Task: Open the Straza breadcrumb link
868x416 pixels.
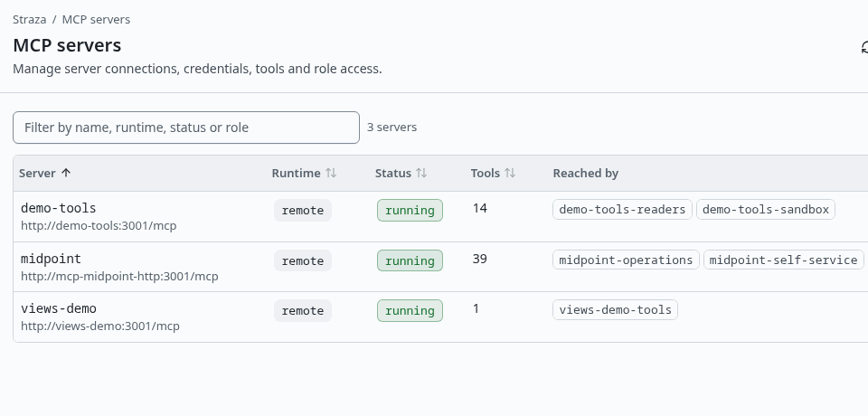Action: pos(29,19)
